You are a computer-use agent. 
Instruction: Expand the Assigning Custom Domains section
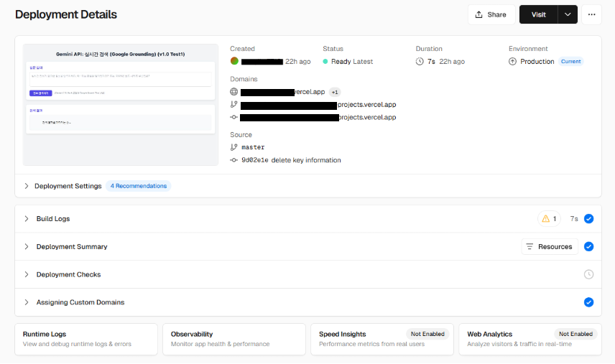click(x=308, y=302)
